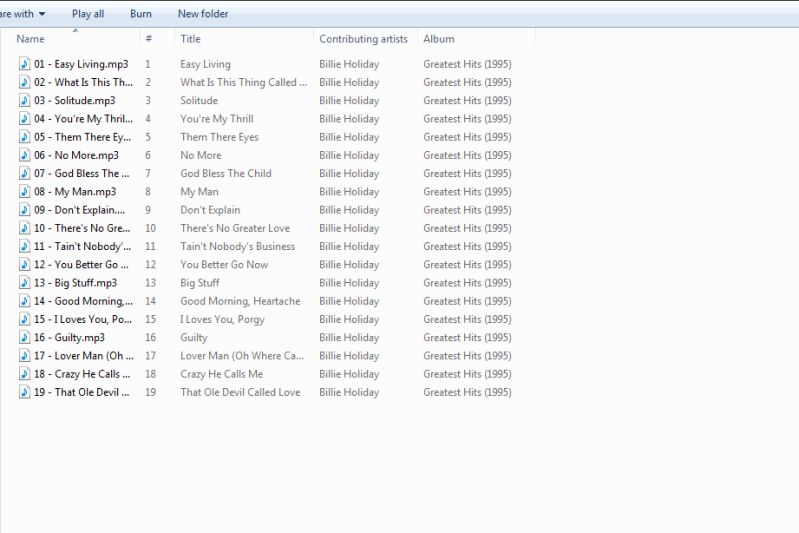
Task: Select the music icon for 15 - I Loves You, Po...
Action: 24,319
